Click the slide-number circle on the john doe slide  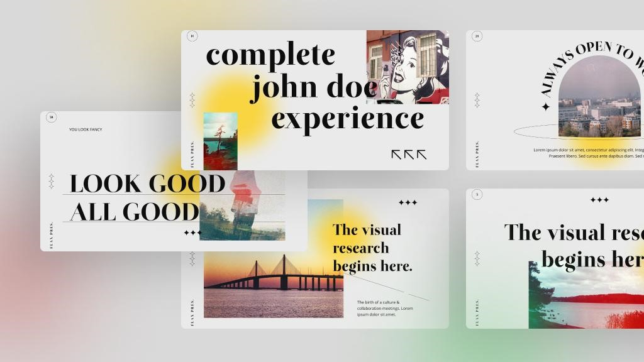click(x=192, y=36)
